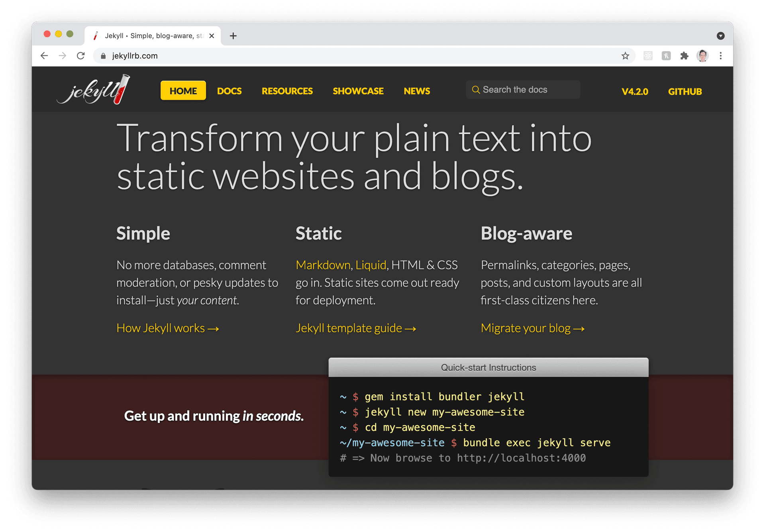Open the RESOURCES nav item

287,91
